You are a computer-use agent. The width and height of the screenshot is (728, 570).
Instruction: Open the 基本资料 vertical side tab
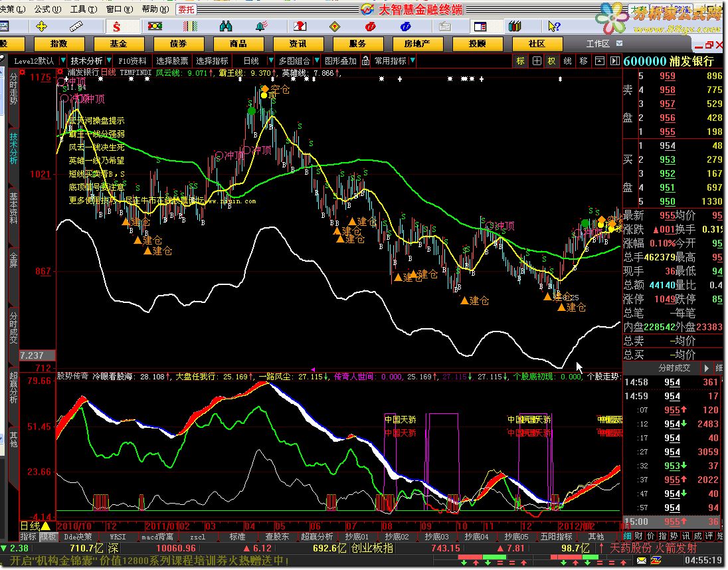(x=13, y=209)
